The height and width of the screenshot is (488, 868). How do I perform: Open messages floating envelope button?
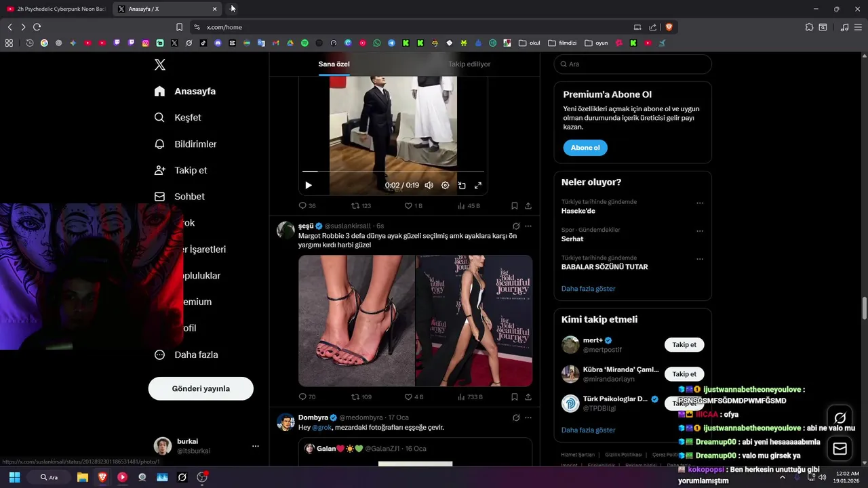click(x=840, y=449)
